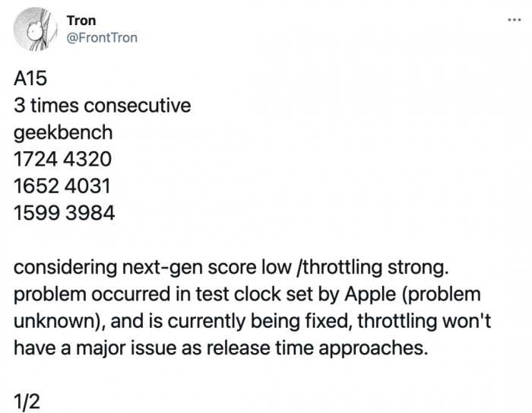Select the word "geekbench" in the tweet

(x=63, y=132)
